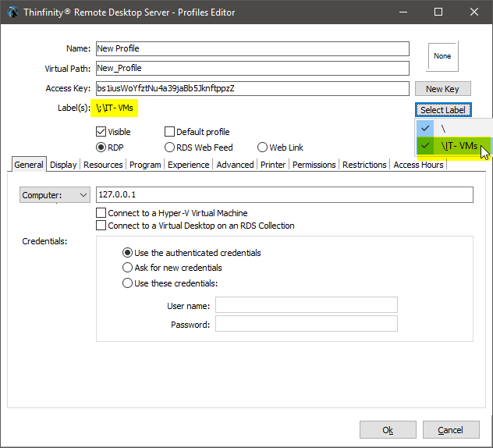493x448 pixels.
Task: Open the Program tab
Action: 145,165
